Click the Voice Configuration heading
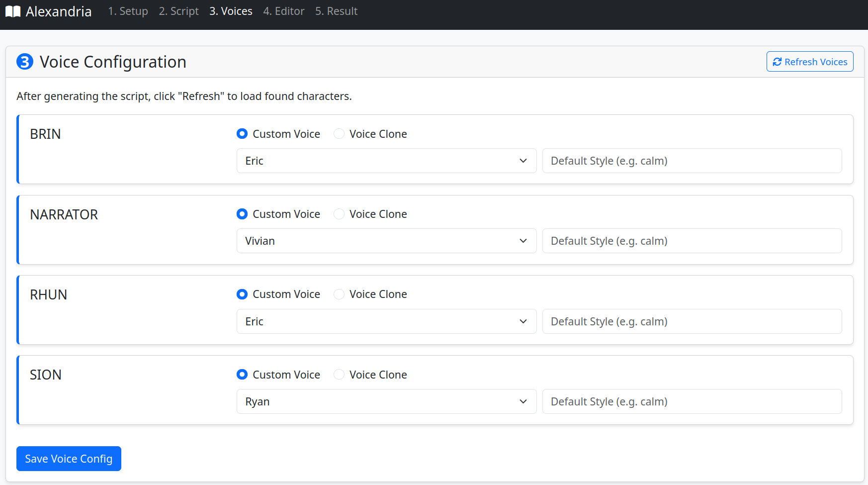Image resolution: width=868 pixels, height=485 pixels. click(113, 62)
